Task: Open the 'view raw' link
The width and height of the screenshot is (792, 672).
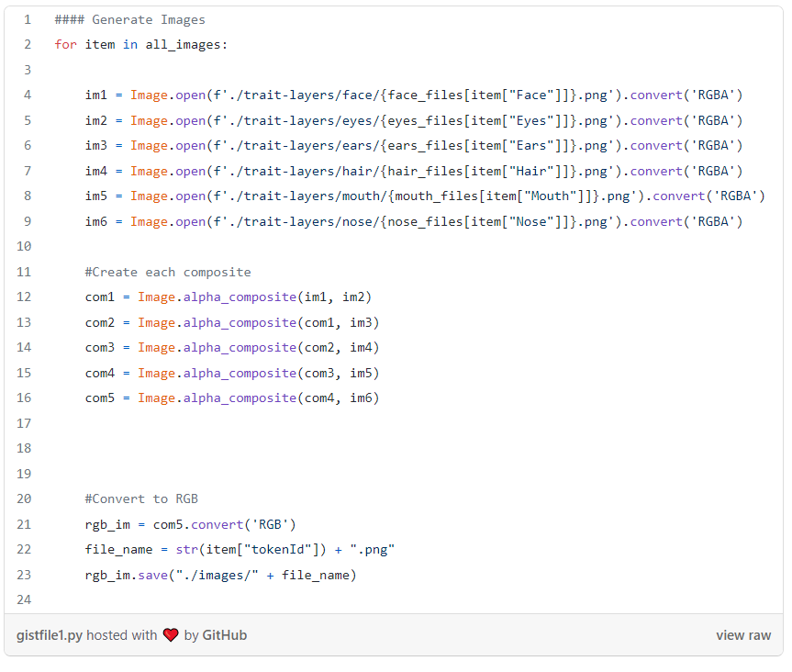Action: point(743,635)
